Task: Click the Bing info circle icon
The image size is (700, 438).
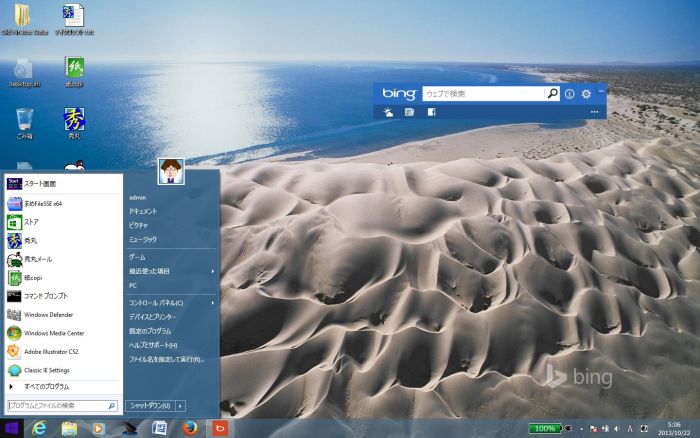Action: click(570, 94)
